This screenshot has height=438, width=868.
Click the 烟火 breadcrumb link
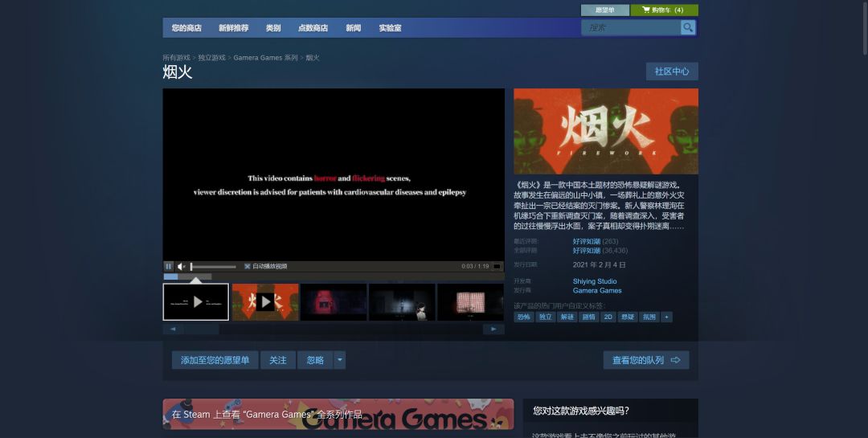pyautogui.click(x=313, y=58)
